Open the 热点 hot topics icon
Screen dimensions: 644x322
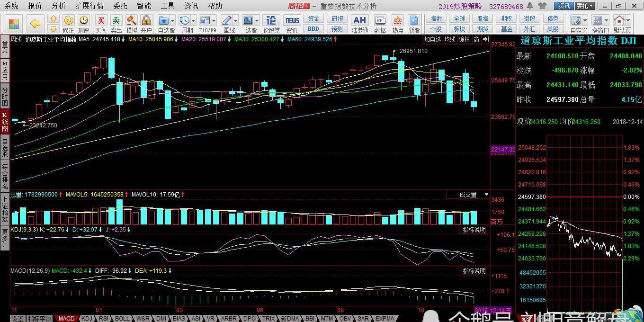[398, 24]
